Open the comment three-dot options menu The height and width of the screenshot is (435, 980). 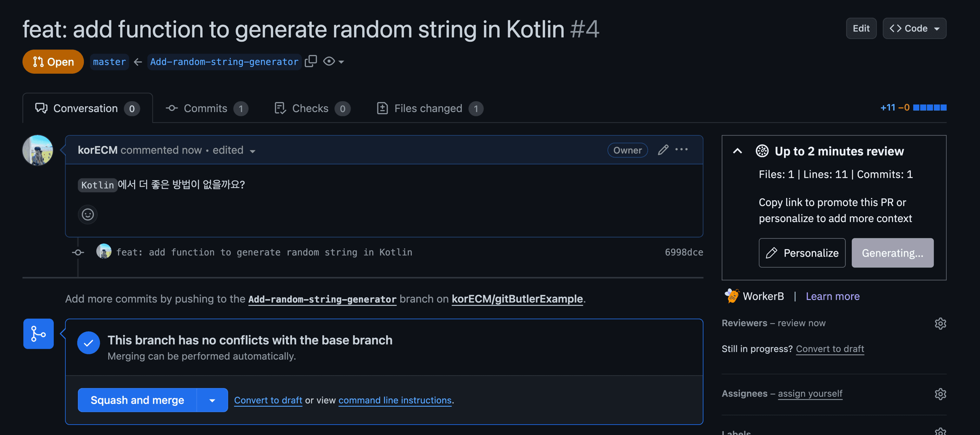pos(682,149)
